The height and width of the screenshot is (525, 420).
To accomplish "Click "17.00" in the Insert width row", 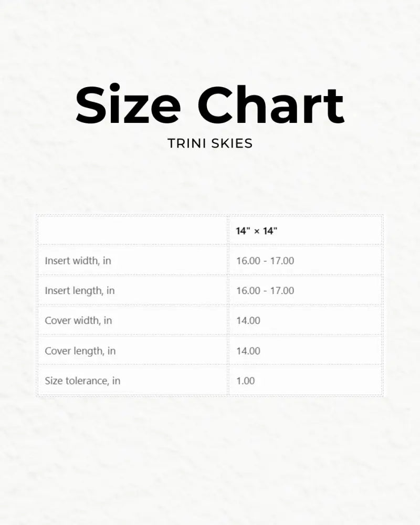I will 282,260.
